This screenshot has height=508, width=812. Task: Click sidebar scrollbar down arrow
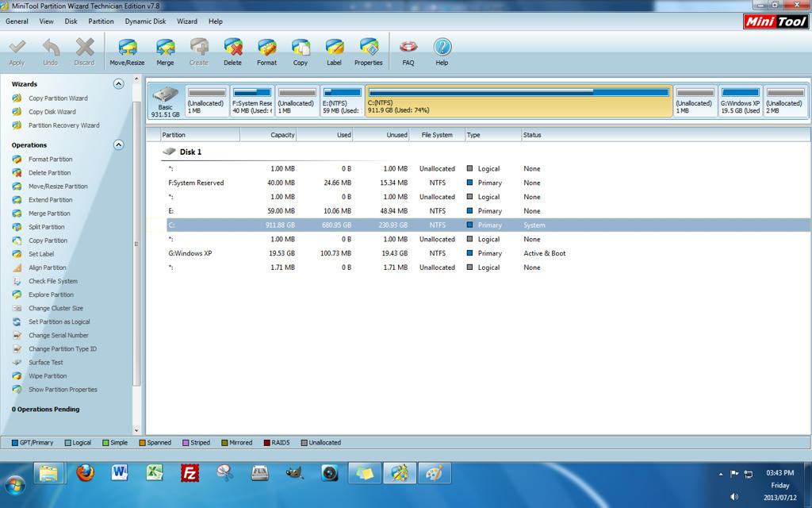(136, 429)
